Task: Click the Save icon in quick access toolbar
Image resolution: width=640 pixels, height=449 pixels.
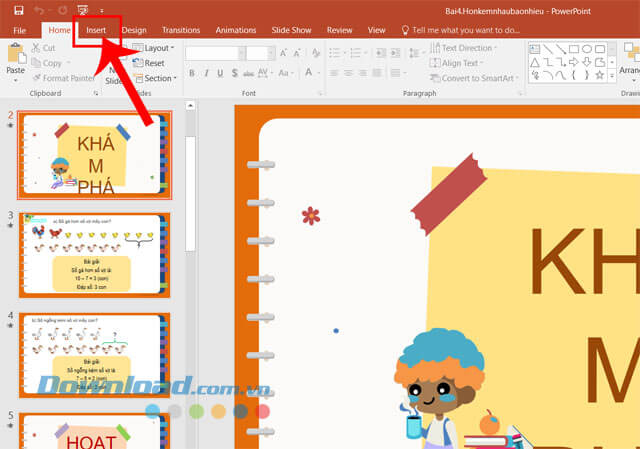Action: [20, 10]
